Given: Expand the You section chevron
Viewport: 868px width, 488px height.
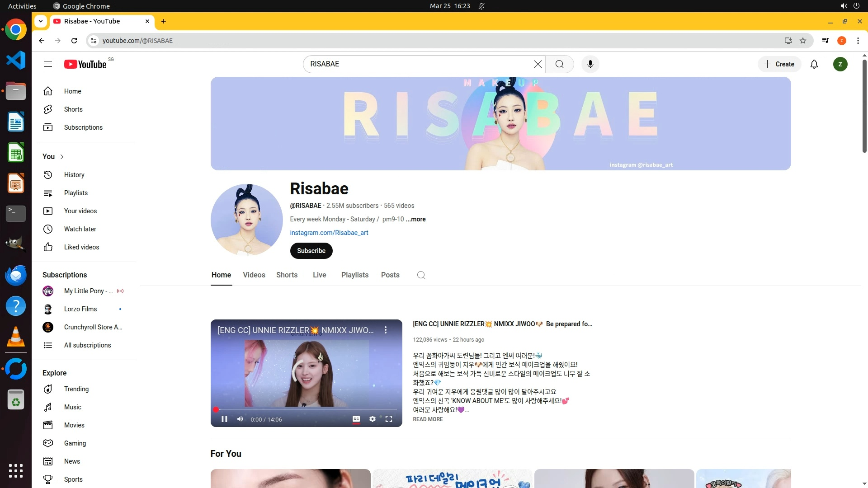Looking at the screenshot, I should click(x=62, y=157).
